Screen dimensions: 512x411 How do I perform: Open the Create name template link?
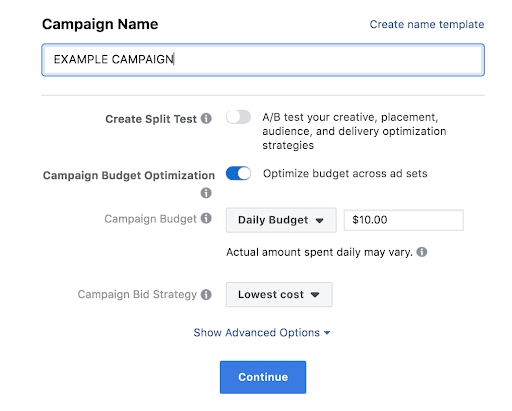pos(427,24)
